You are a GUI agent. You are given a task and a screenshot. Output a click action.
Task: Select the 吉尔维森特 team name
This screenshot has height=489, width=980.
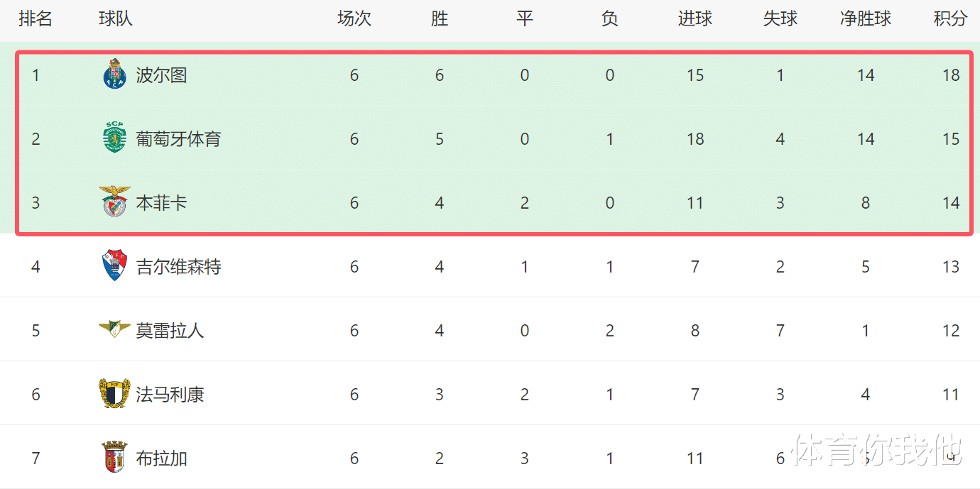[x=178, y=267]
